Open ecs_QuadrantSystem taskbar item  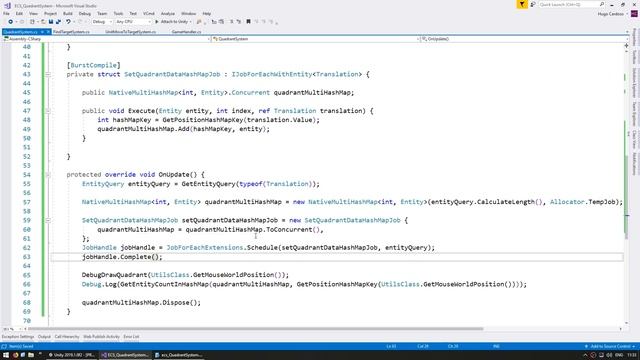click(x=178, y=355)
